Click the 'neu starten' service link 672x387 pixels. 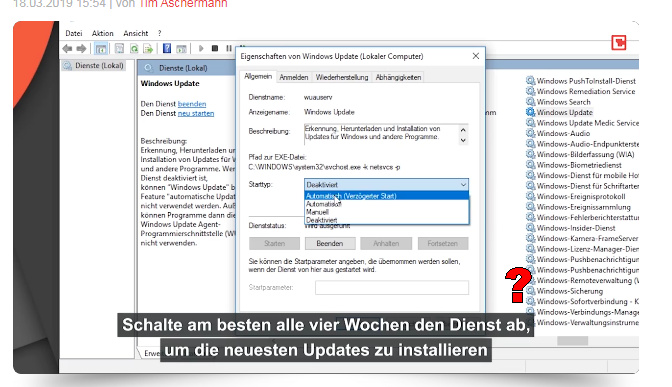coord(196,113)
